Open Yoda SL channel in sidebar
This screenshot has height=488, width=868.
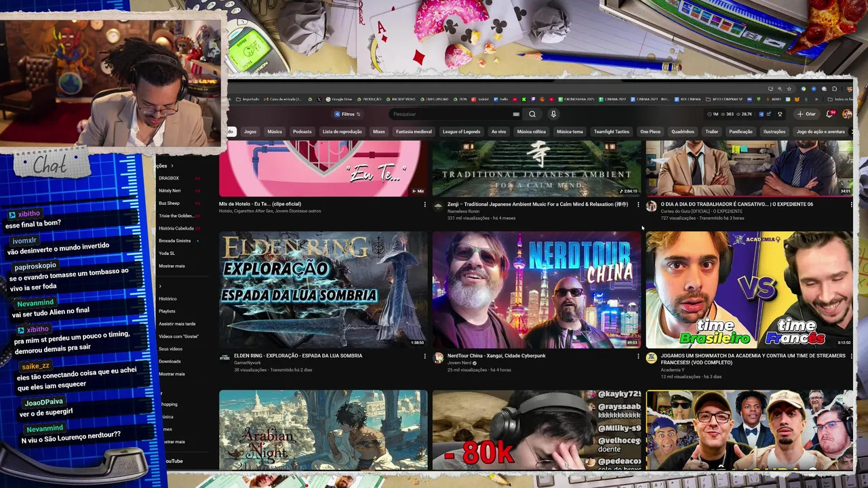(167, 253)
